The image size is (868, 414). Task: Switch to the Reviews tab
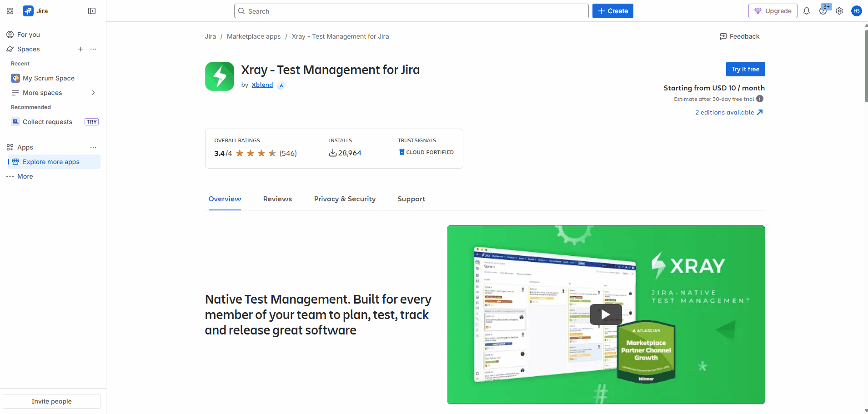click(x=277, y=199)
